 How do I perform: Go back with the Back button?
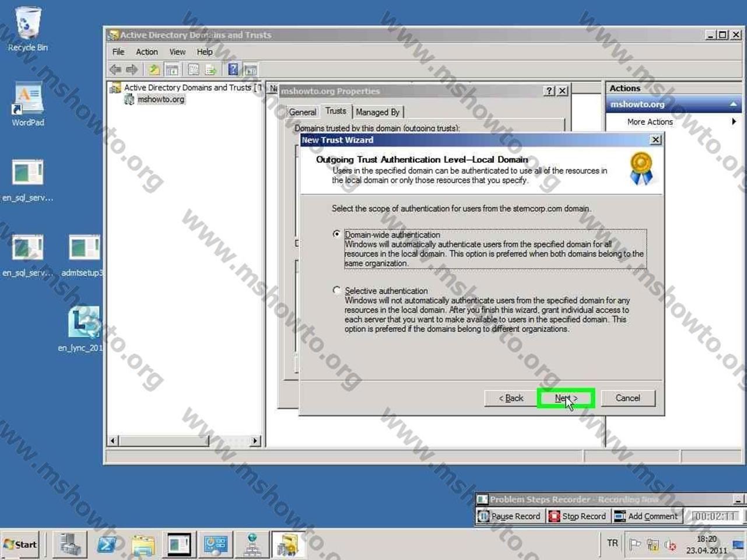coord(511,398)
